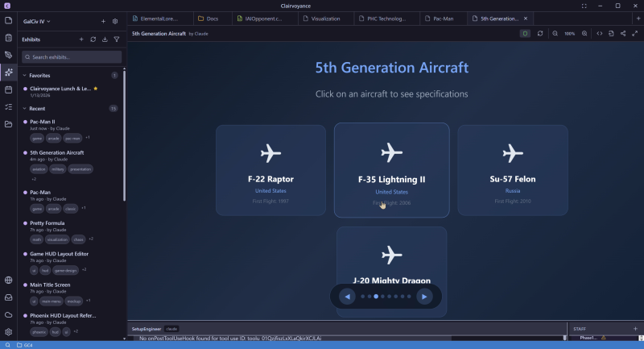This screenshot has height=349, width=644.
Task: Click the refresh exhibits icon
Action: [93, 39]
